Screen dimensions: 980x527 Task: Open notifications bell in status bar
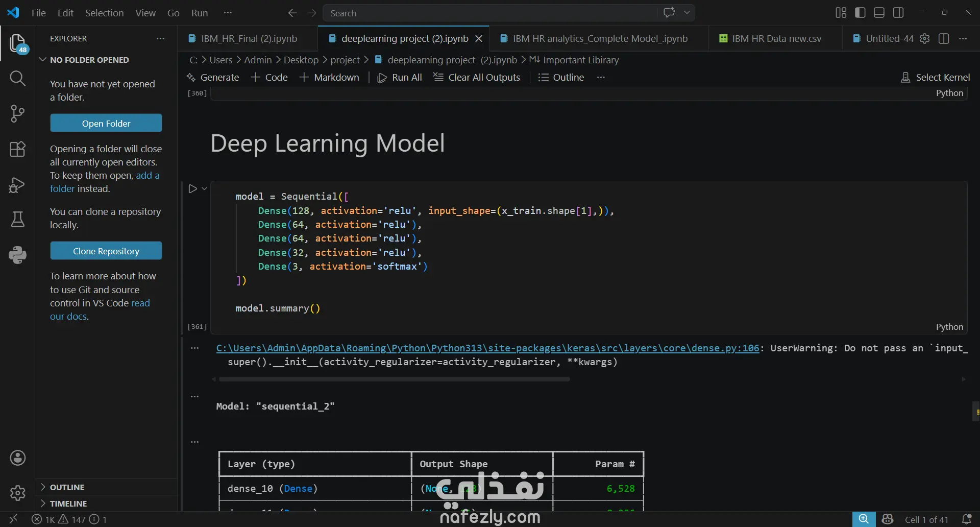pyautogui.click(x=966, y=519)
